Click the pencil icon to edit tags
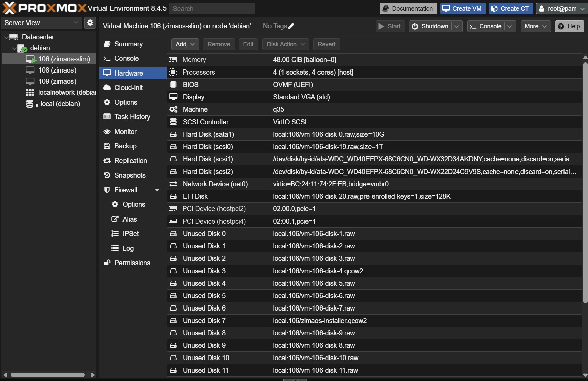Image resolution: width=588 pixels, height=381 pixels. 291,26
